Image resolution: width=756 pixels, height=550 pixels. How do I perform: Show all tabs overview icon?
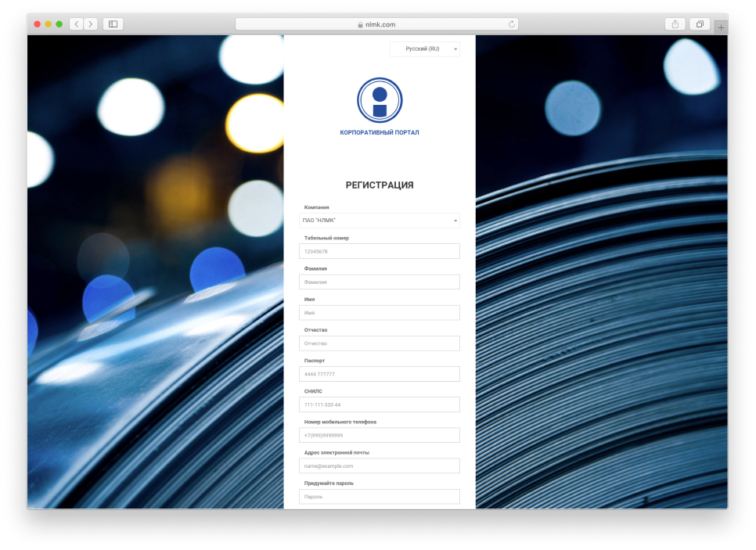click(x=700, y=24)
